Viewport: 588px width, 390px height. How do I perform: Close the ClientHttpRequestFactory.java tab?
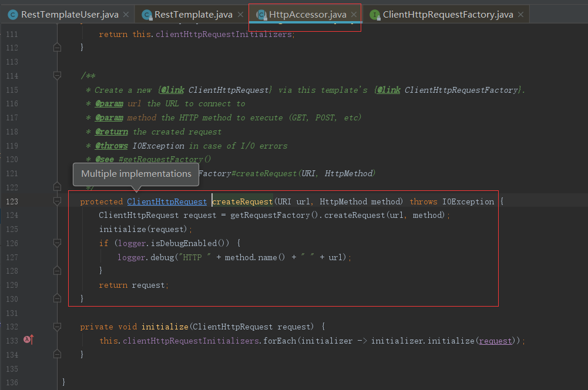(x=520, y=15)
